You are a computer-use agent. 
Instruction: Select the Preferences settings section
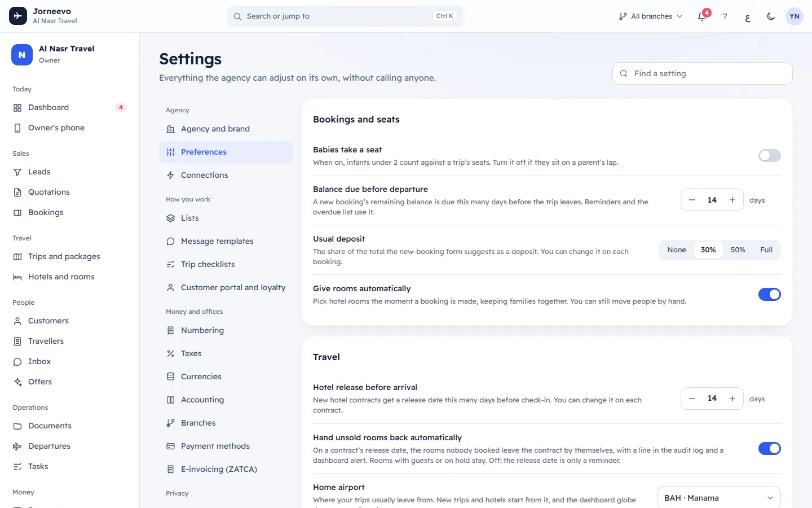pos(226,152)
